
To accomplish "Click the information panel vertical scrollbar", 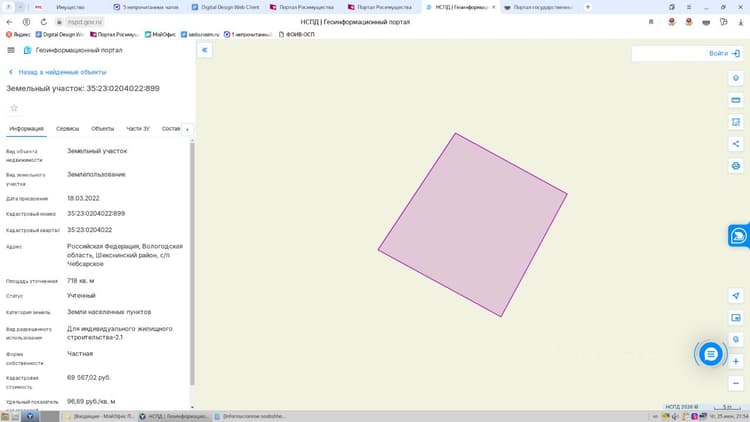I will (192, 263).
